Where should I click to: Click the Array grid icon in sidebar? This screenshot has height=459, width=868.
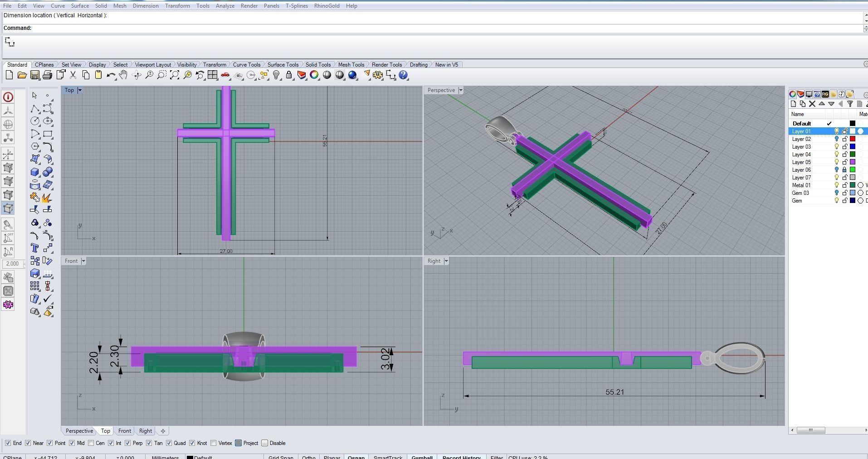[35, 286]
